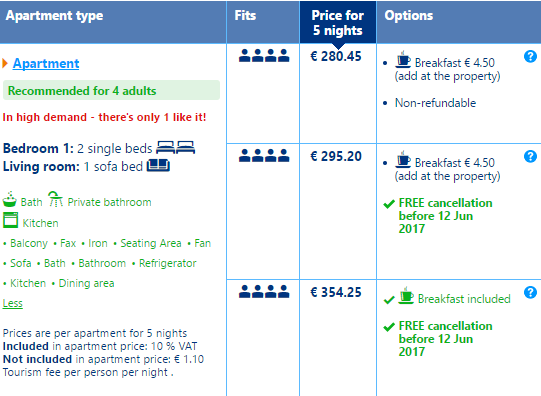Click the Fits column header
The image size is (541, 396).
click(245, 16)
